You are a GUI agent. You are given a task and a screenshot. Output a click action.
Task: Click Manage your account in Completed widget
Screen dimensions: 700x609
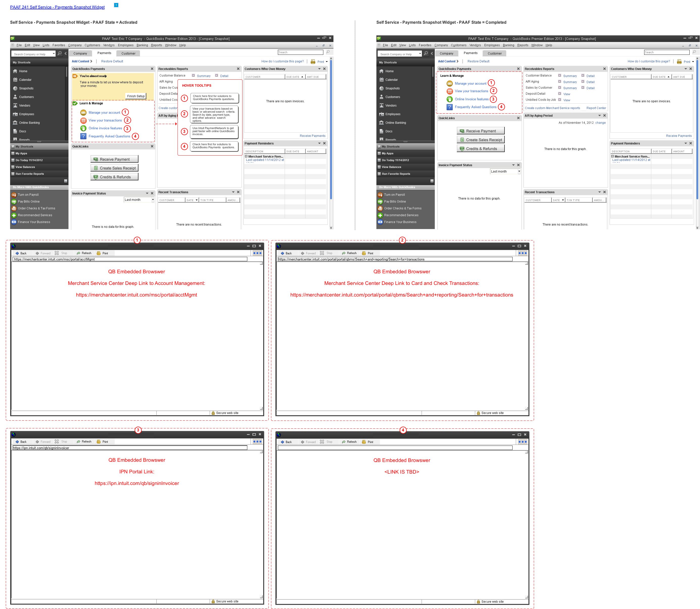tap(470, 84)
